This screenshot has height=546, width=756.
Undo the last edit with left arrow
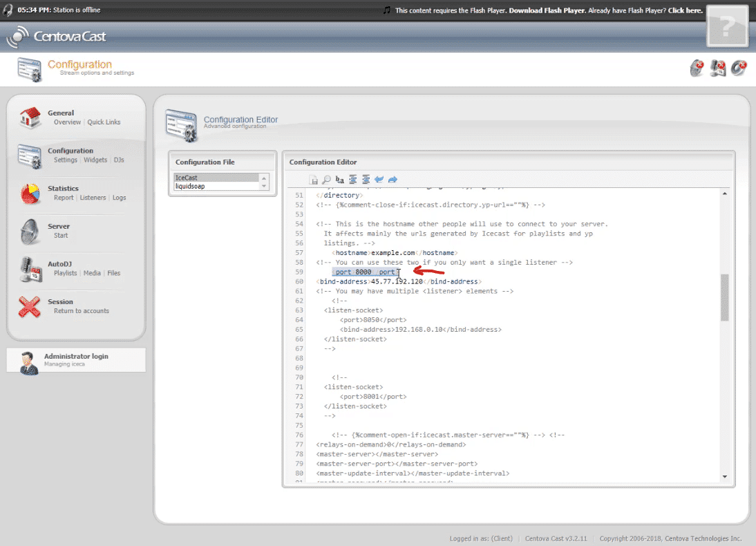coord(379,180)
